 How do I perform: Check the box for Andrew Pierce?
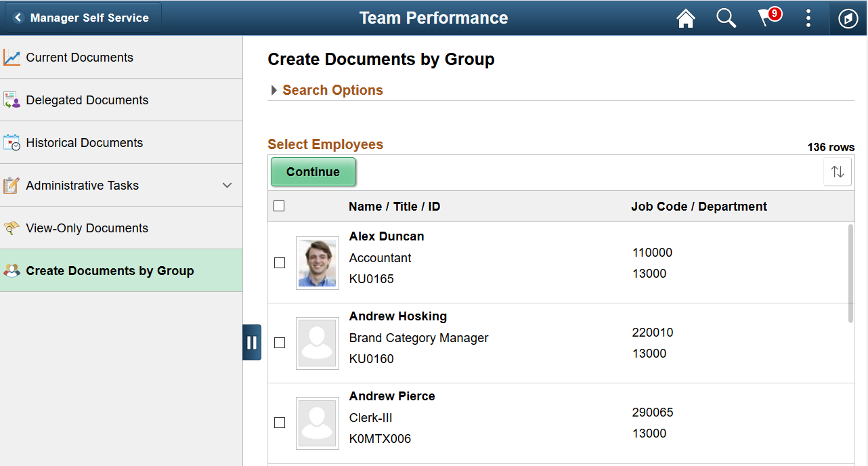click(x=280, y=423)
